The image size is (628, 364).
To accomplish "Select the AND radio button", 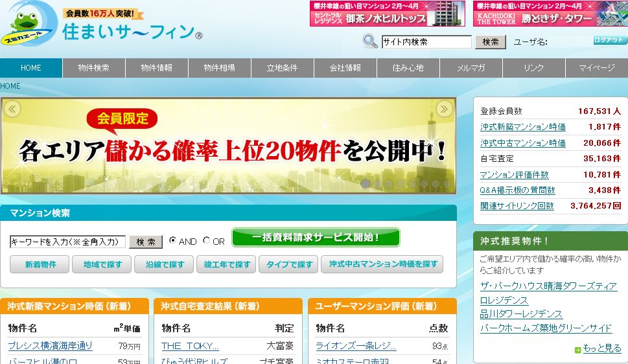I will pyautogui.click(x=173, y=240).
